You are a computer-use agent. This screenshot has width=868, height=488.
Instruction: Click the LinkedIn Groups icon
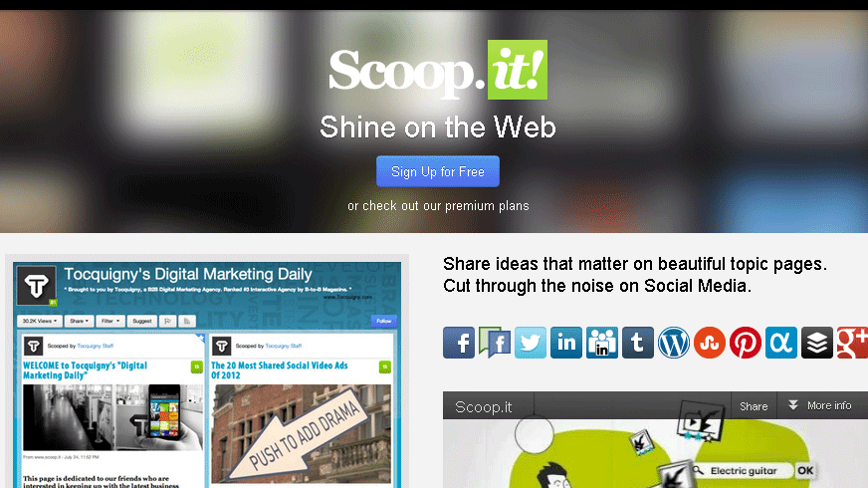click(602, 343)
